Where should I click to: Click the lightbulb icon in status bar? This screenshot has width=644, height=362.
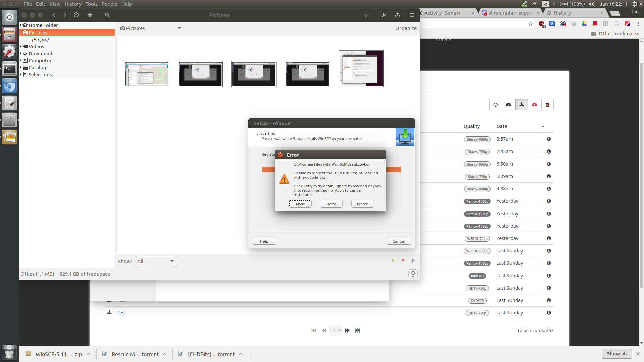[413, 274]
